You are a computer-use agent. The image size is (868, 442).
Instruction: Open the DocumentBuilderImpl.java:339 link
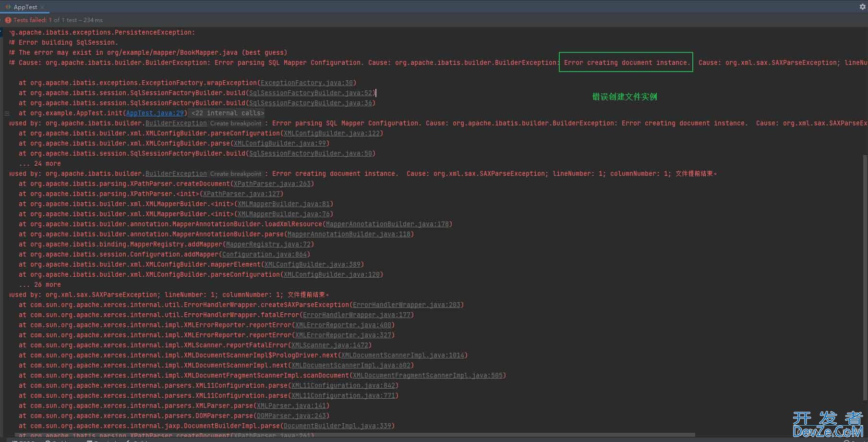(x=338, y=426)
